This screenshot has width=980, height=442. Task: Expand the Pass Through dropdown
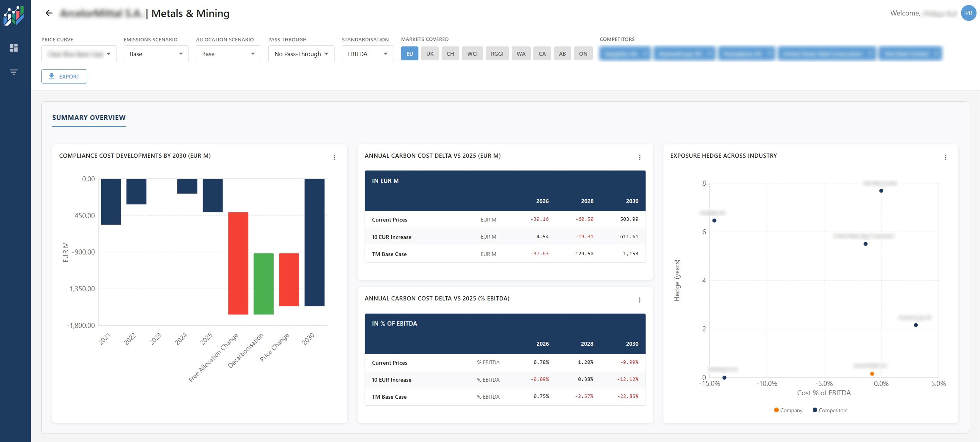(x=300, y=54)
